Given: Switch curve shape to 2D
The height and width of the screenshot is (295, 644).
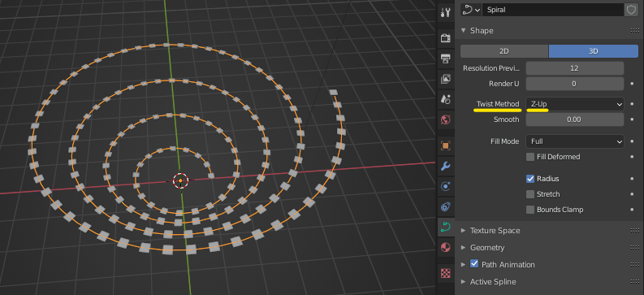Looking at the screenshot, I should point(504,51).
